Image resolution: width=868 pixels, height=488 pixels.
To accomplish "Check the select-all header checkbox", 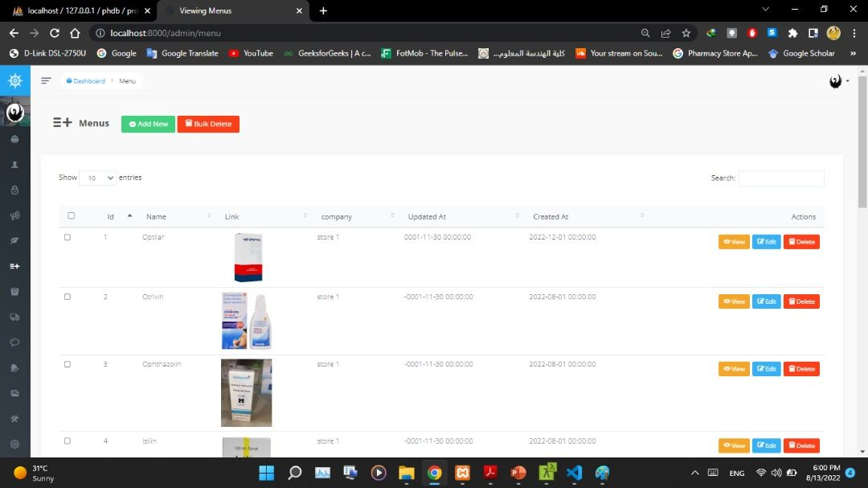I will click(71, 216).
